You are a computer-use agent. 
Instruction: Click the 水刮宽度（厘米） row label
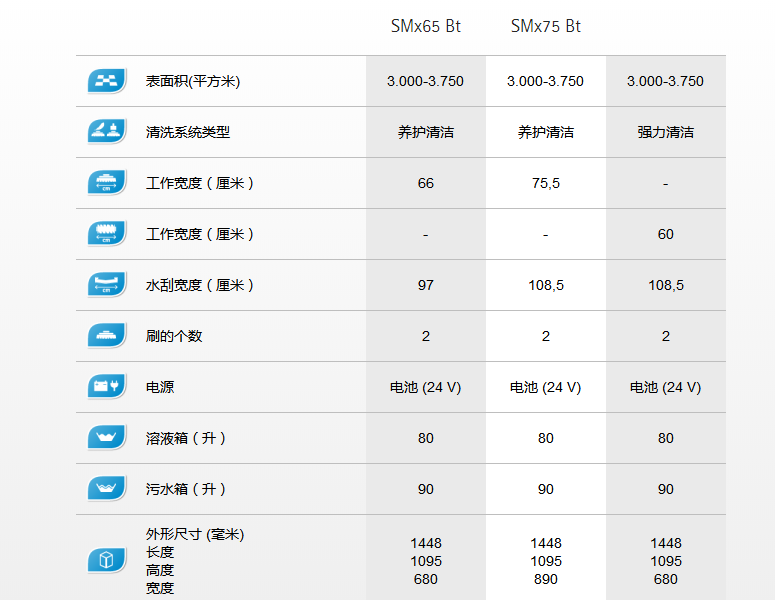[x=200, y=285]
